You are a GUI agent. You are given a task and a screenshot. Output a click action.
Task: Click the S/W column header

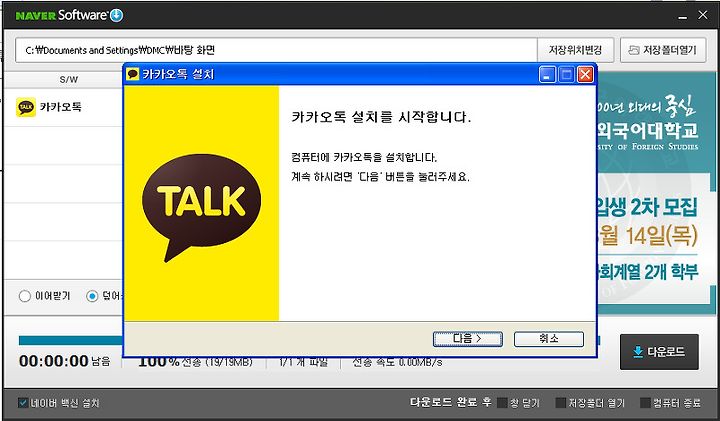[x=69, y=79]
